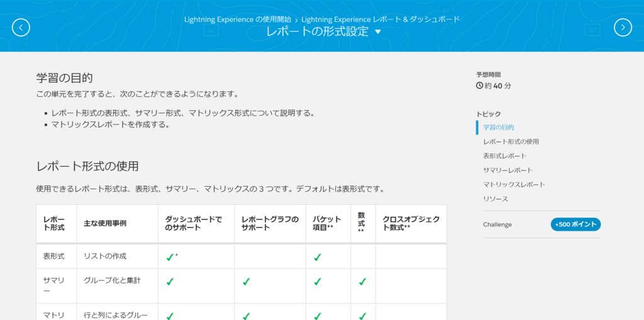
Task: Click the 学習の目的 page heading
Action: [x=64, y=78]
